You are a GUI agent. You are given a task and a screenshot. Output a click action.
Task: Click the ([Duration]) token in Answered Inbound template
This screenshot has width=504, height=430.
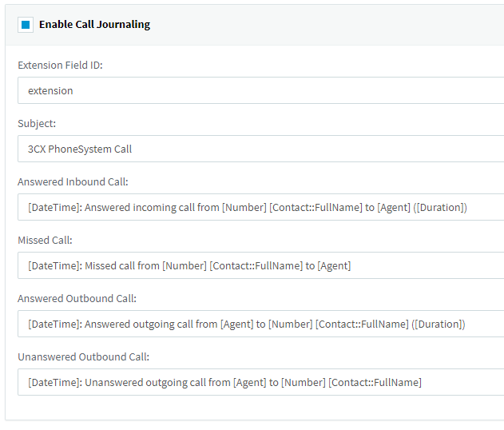coord(439,208)
